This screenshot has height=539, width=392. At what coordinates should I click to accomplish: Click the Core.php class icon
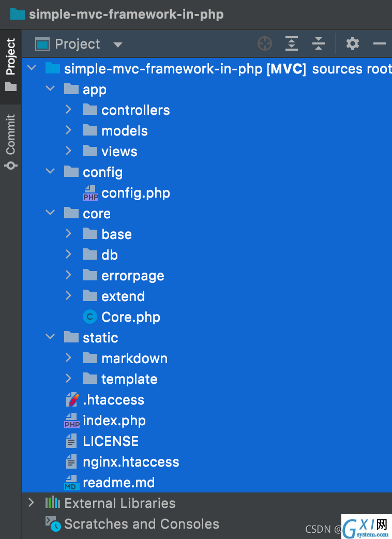click(90, 317)
